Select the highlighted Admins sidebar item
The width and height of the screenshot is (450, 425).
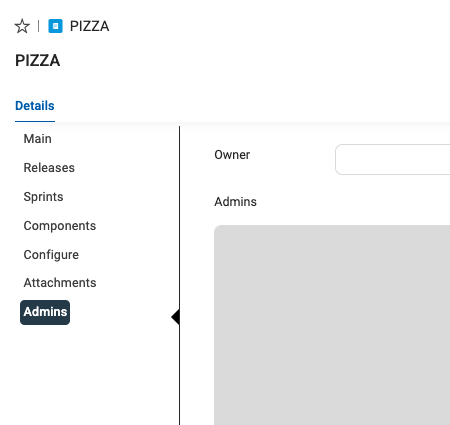coord(45,312)
